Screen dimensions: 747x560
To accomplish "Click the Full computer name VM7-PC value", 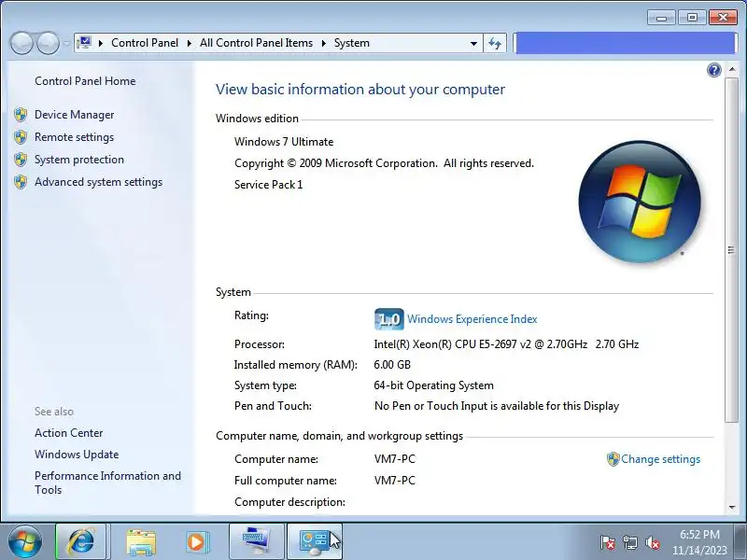I will 395,481.
